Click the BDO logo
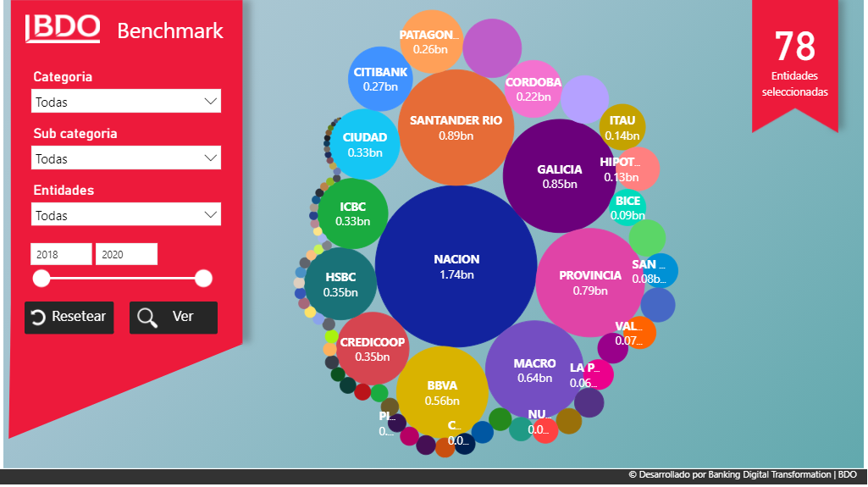The image size is (868, 487). tap(63, 29)
